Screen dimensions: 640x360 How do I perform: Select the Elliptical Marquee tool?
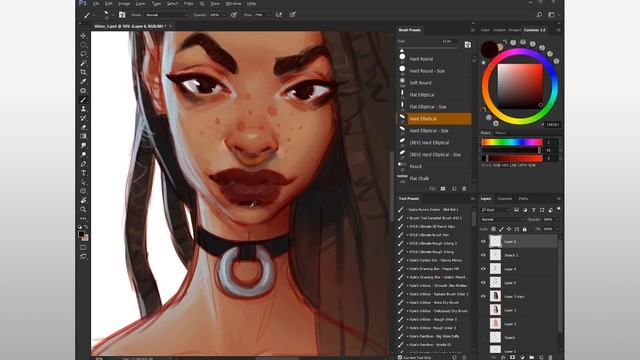click(x=83, y=45)
